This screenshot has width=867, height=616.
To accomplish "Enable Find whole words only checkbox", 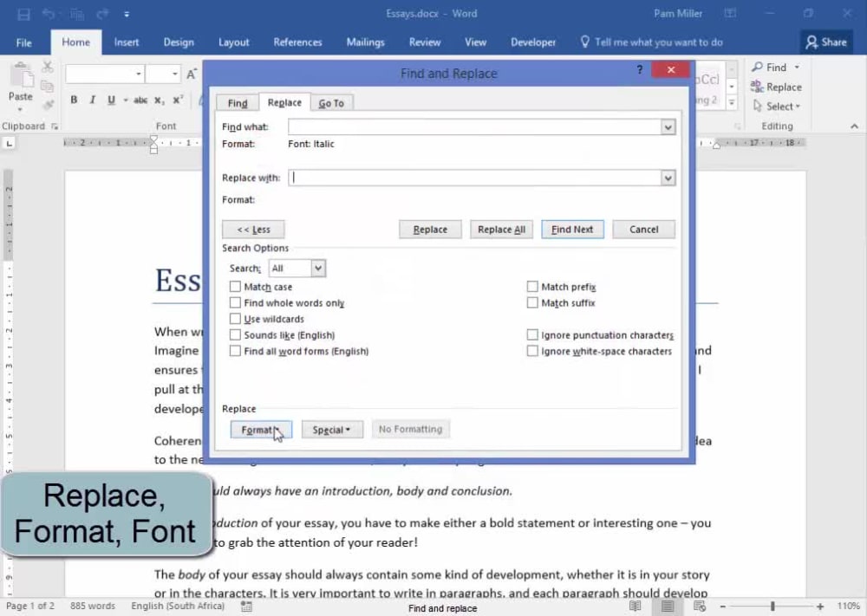I will tap(235, 302).
